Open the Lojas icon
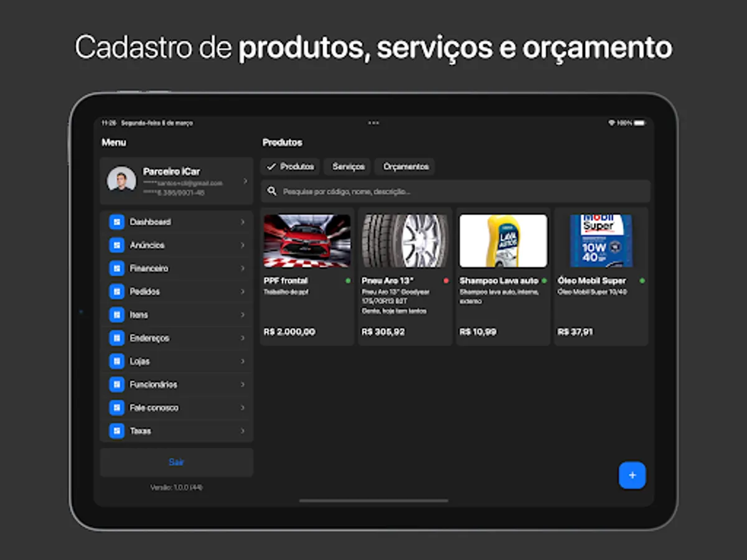Viewport: 747px width, 560px height. pos(116,361)
